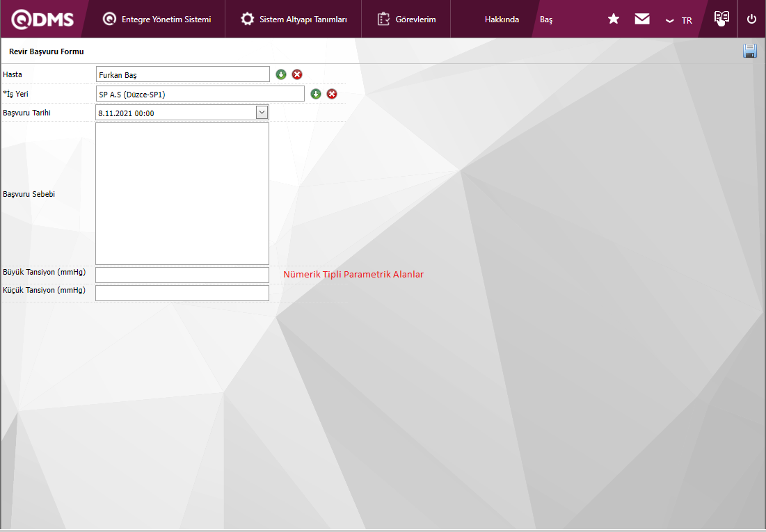Click the power logout icon
The width and height of the screenshot is (766, 532).
click(x=751, y=19)
